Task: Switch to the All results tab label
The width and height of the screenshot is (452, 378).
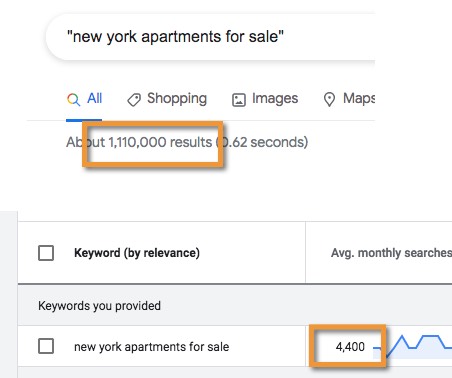Action: coord(95,98)
